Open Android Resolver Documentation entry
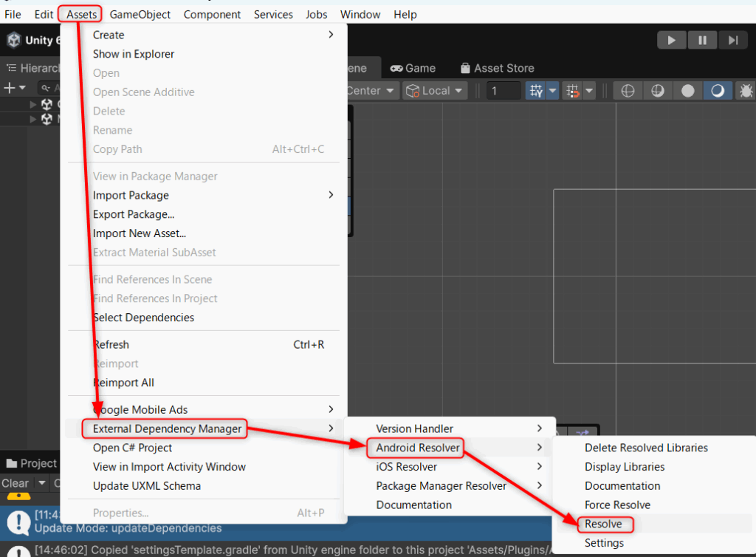 (x=654, y=485)
